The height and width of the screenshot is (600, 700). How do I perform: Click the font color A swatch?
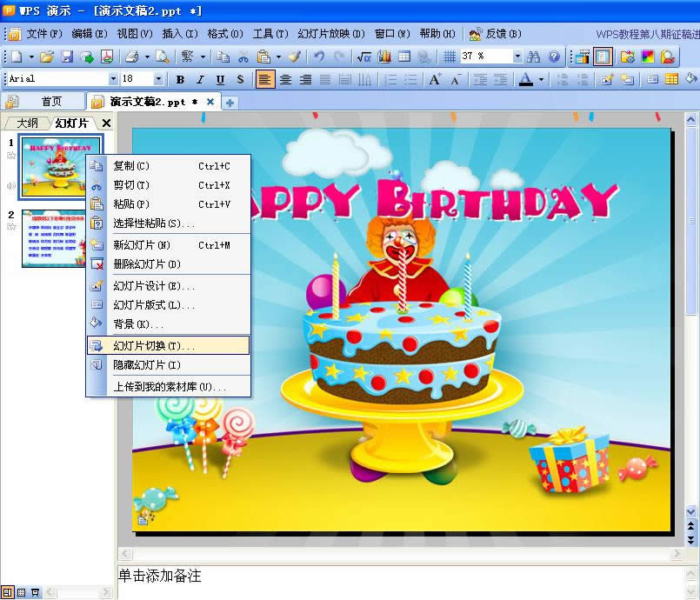point(525,79)
